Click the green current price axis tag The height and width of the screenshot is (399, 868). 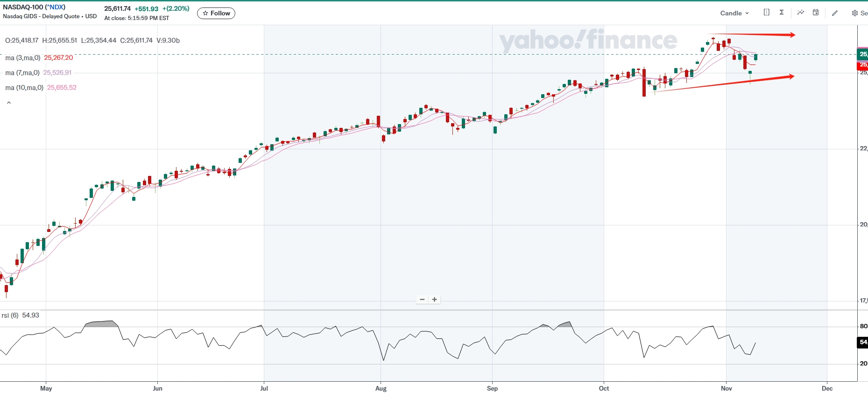[x=863, y=54]
